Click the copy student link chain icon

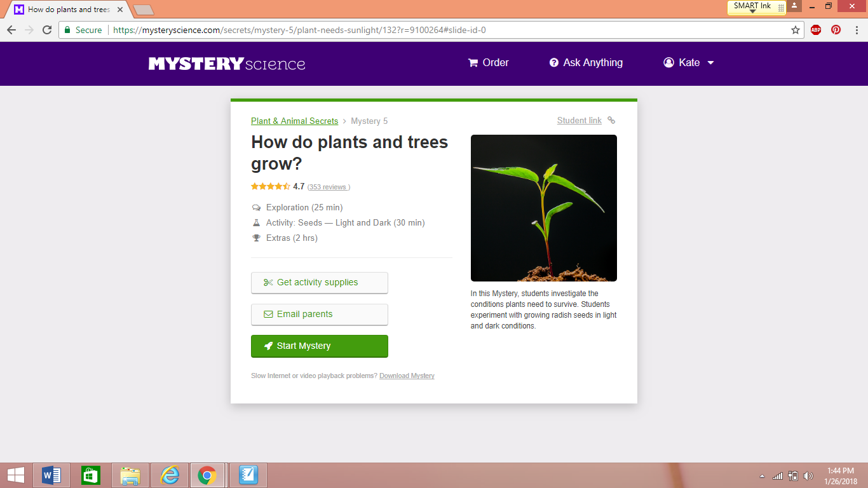point(611,120)
